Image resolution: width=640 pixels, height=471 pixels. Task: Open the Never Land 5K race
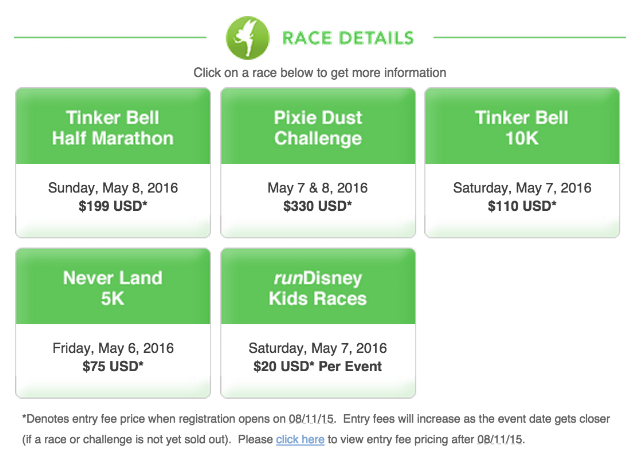(x=113, y=288)
